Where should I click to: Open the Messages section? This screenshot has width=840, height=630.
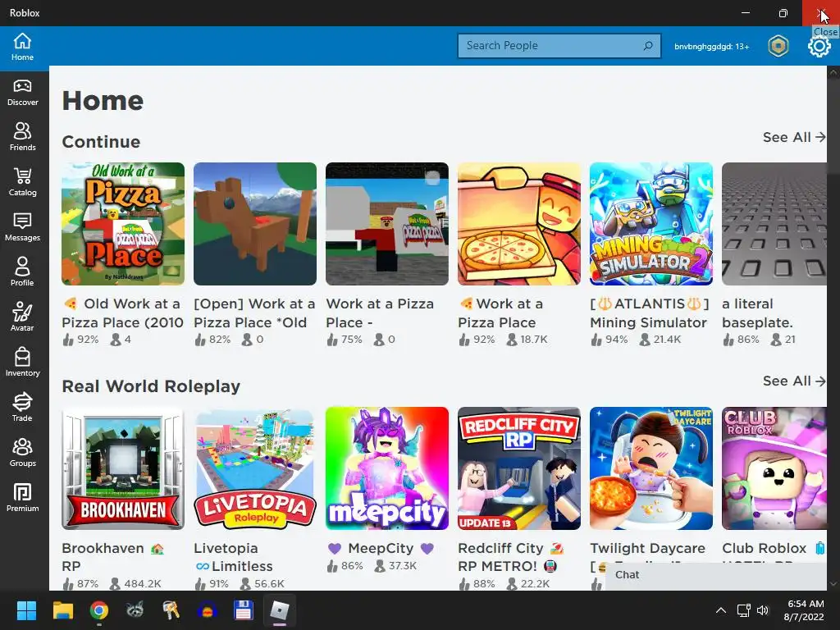coord(22,227)
